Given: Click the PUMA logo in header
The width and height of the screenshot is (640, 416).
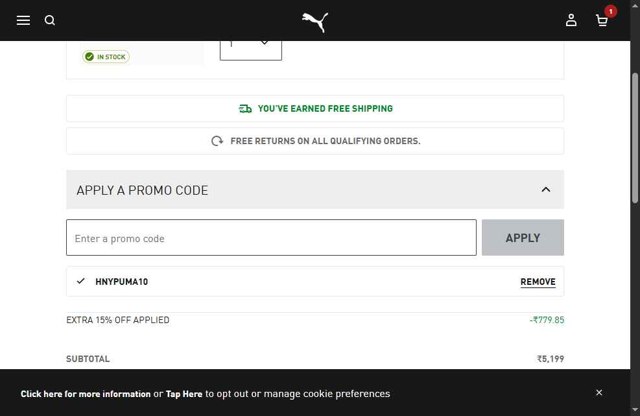Looking at the screenshot, I should (x=315, y=21).
